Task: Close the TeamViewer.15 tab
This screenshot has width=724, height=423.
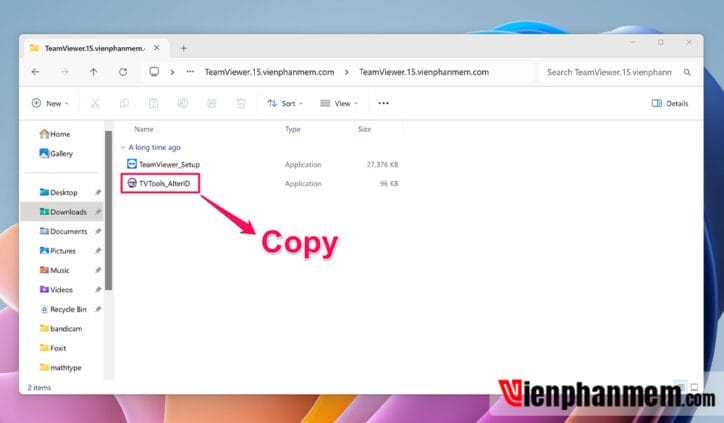Action: point(157,48)
